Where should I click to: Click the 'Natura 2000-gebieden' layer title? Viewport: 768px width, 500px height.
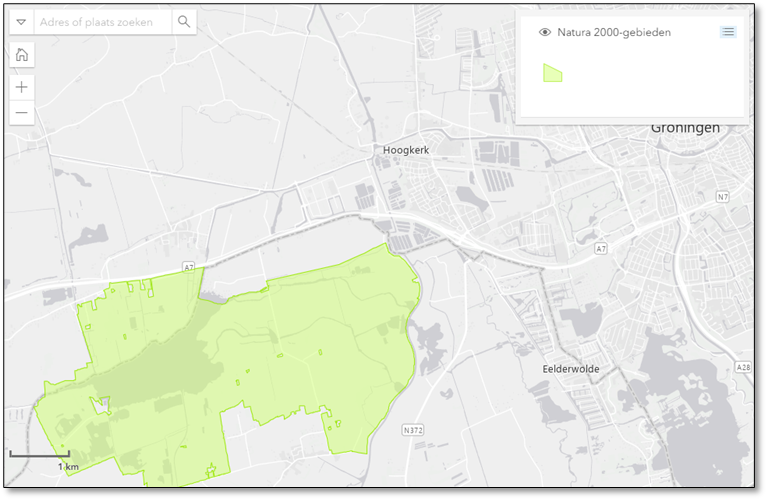click(614, 32)
